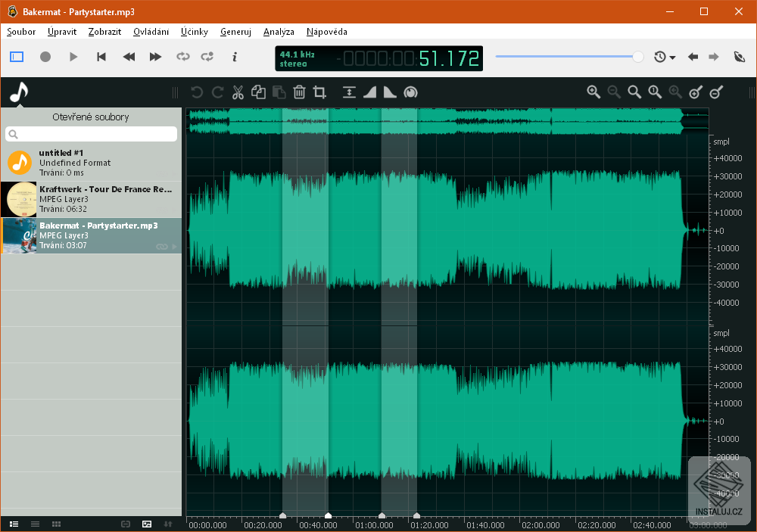This screenshot has height=532, width=757.
Task: Expand the Bakermat - Partystarter entry
Action: tap(175, 246)
